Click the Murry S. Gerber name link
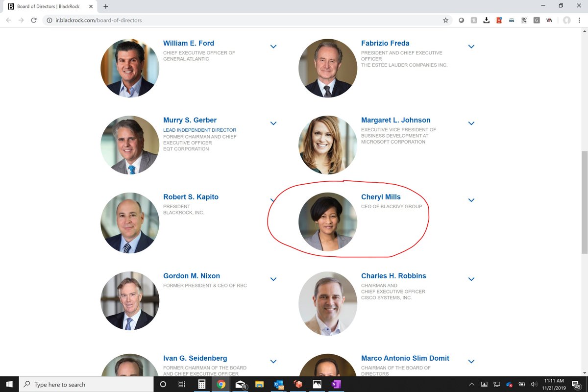The image size is (588, 392). tap(190, 120)
